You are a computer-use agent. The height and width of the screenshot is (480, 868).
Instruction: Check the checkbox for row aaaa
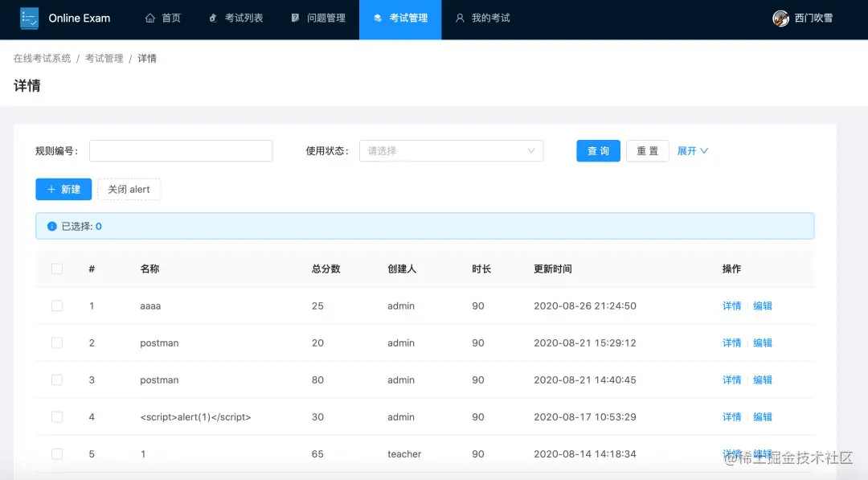[x=56, y=306]
